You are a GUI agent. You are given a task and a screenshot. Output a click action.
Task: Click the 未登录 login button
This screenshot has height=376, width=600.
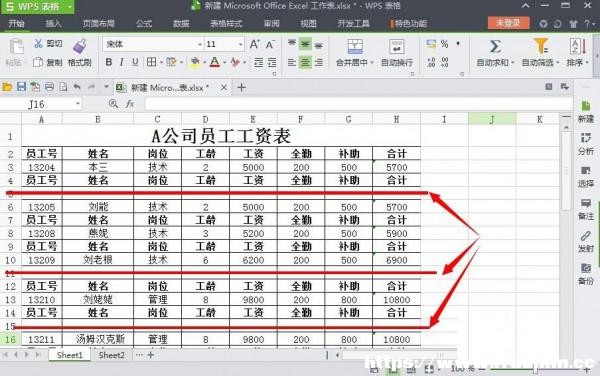coord(508,23)
